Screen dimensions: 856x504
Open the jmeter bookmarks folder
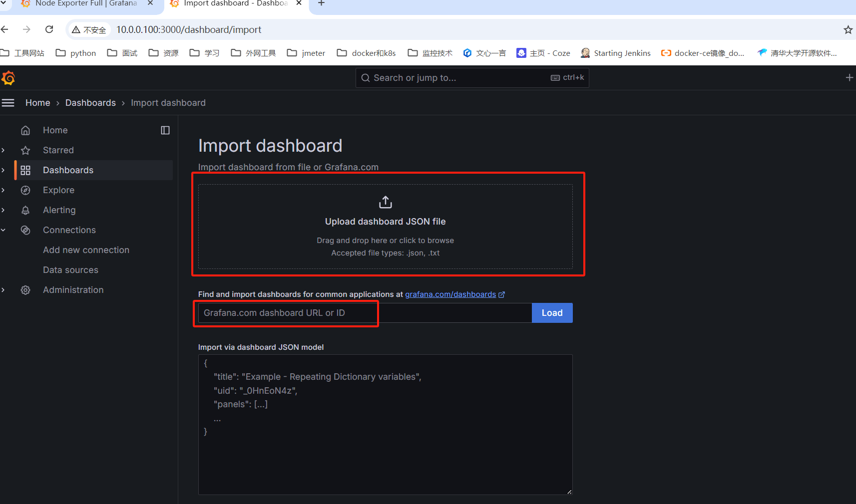click(x=306, y=53)
